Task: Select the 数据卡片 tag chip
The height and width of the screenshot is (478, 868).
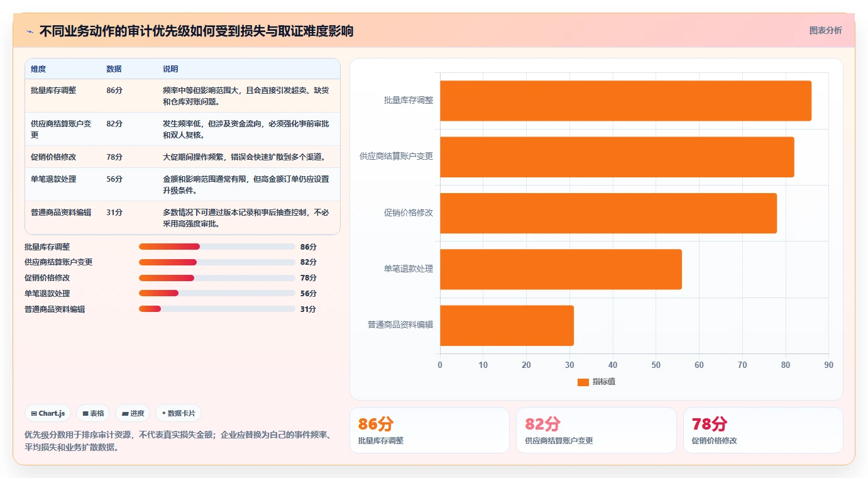Action: (179, 413)
